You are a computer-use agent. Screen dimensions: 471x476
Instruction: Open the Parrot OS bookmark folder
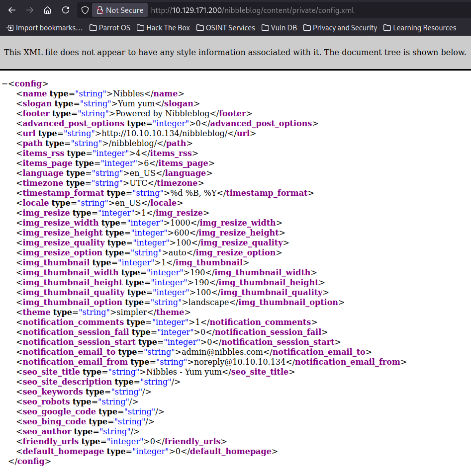[x=110, y=28]
